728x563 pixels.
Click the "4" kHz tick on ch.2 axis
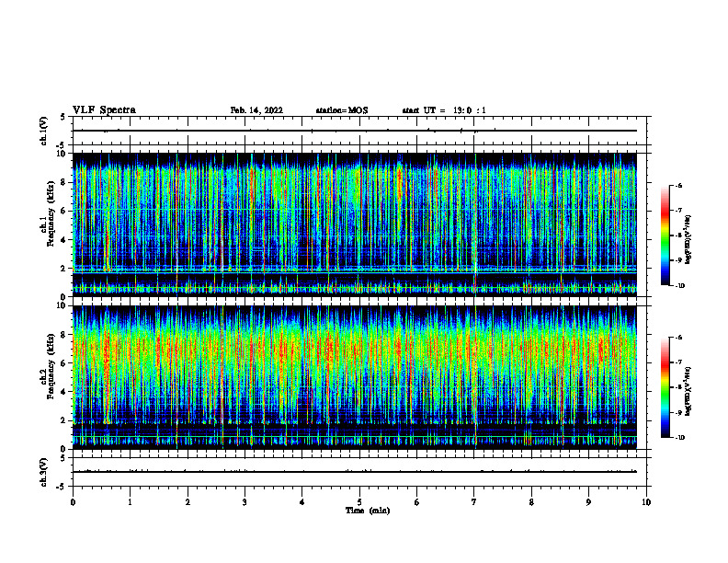pyautogui.click(x=64, y=392)
